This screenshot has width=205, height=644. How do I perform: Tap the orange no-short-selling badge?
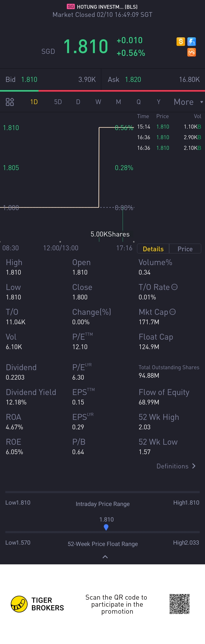192,53
